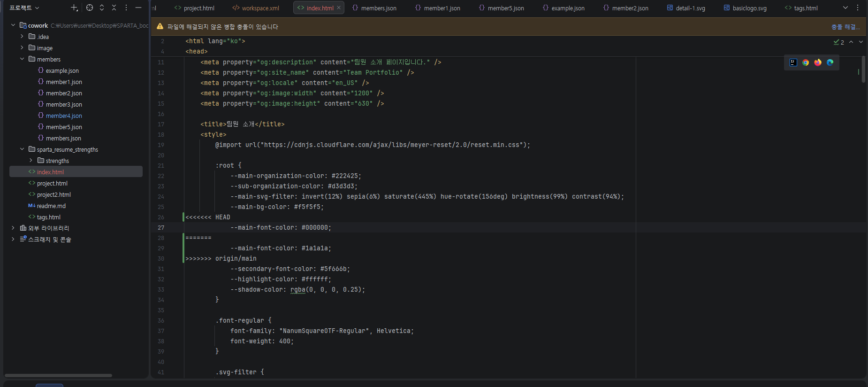
Task: Expand the 외부 라이브러리 node
Action: pyautogui.click(x=13, y=228)
